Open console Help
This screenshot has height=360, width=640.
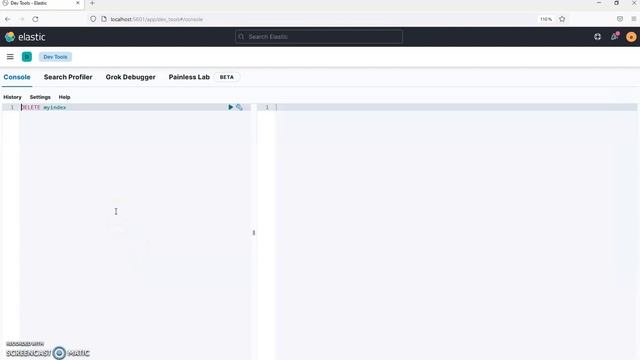point(64,97)
